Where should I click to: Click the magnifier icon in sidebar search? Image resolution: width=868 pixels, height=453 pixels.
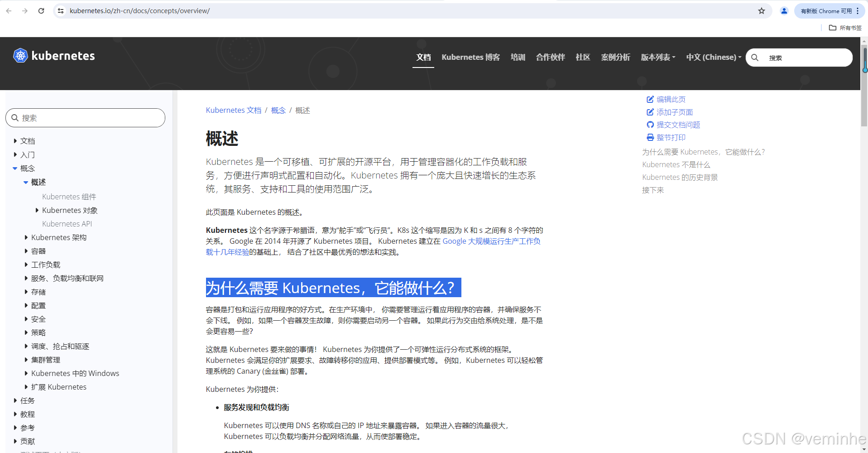(x=15, y=118)
